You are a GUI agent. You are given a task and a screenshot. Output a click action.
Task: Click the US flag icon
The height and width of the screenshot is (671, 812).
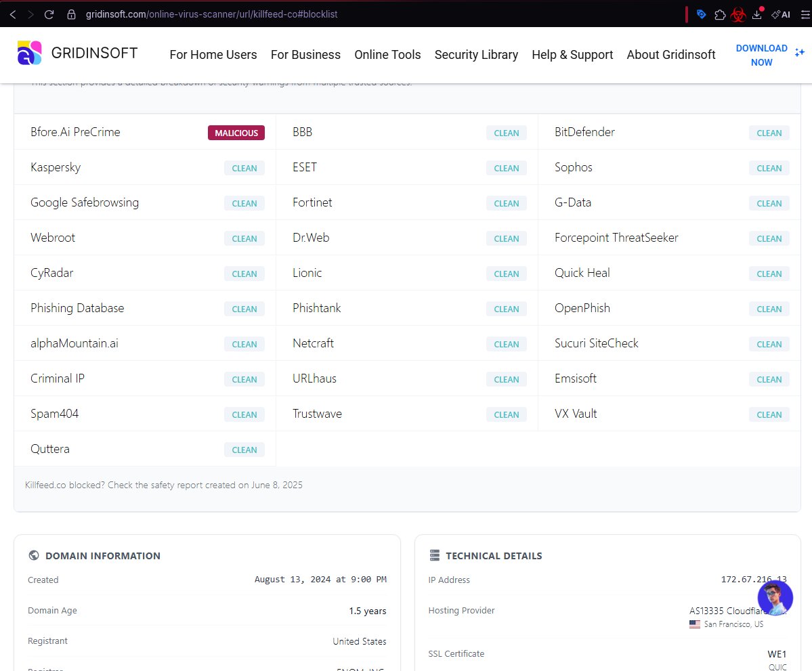coord(694,624)
